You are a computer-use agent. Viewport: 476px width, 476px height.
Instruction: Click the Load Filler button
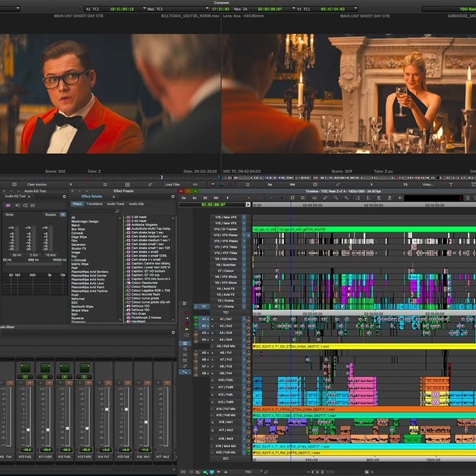coord(173,184)
